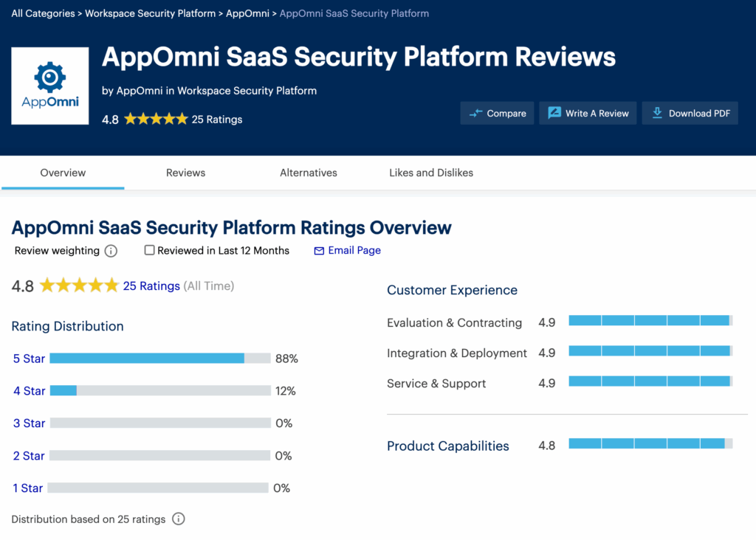Switch to the Alternatives tab
The width and height of the screenshot is (756, 540).
pos(309,173)
